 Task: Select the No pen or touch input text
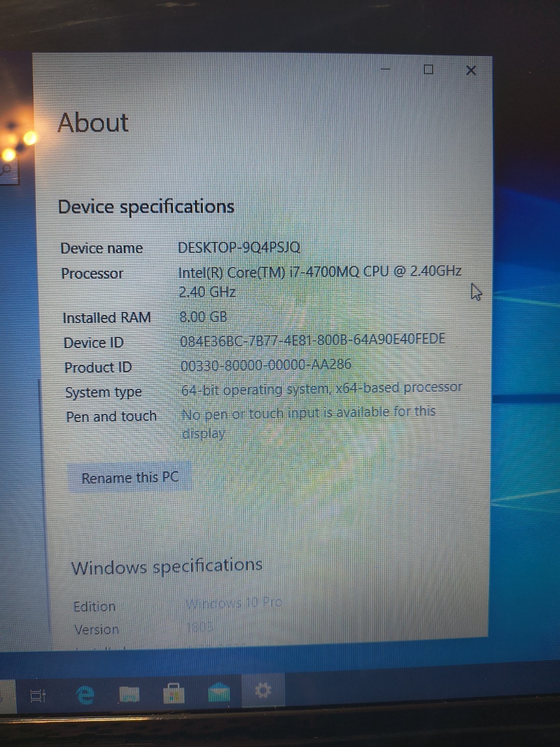click(308, 423)
